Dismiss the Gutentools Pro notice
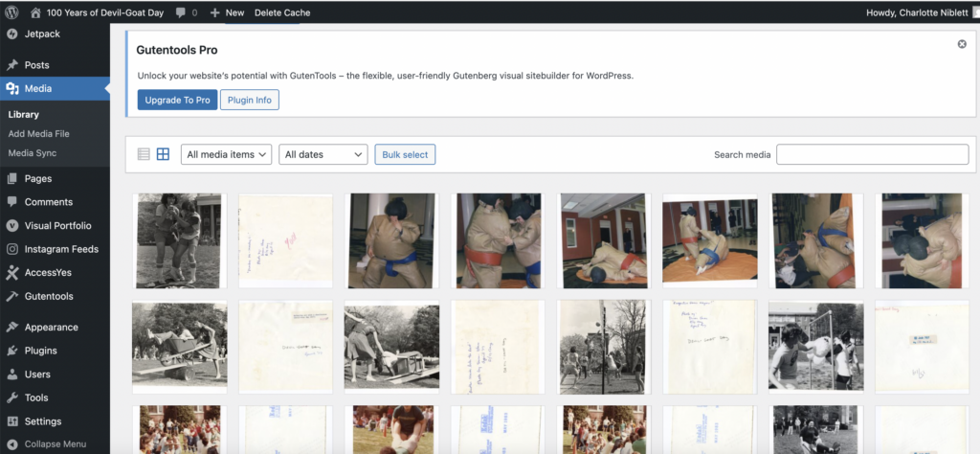Image resolution: width=980 pixels, height=454 pixels. tap(962, 44)
